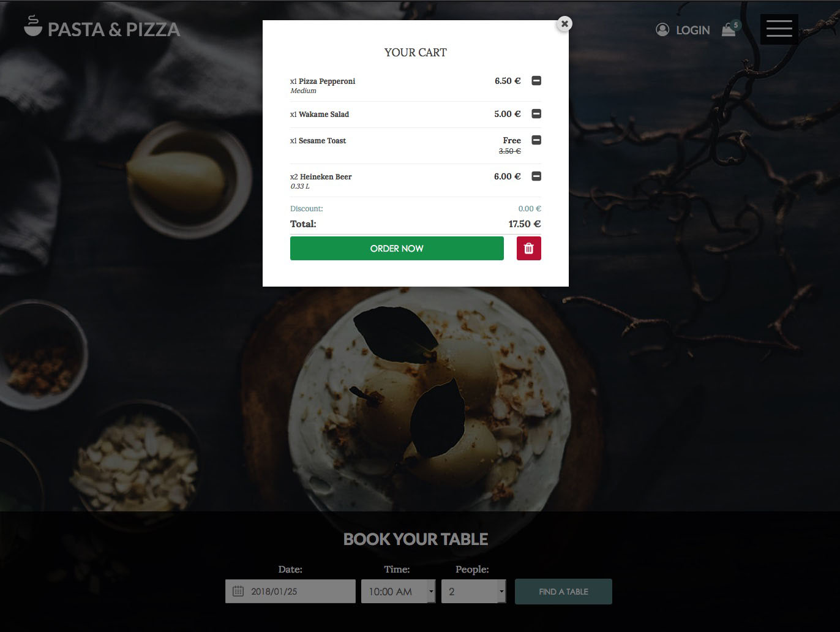Click the PASTA & PIZZA site title
The image size is (840, 632).
point(114,29)
